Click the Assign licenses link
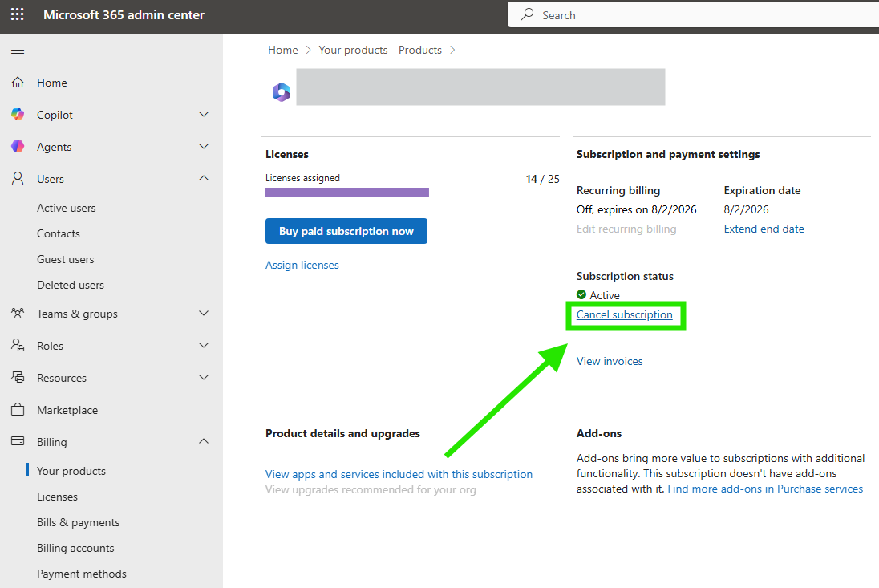This screenshot has height=588, width=879. pos(302,266)
